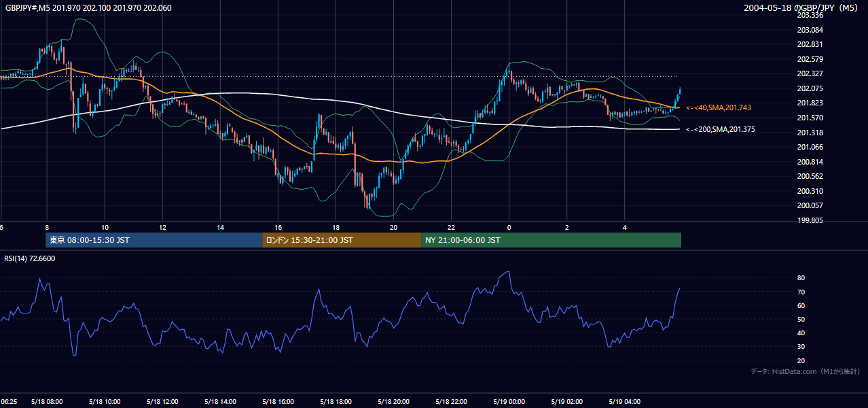Select the 東京 08:00-15:30 JST session bar
The height and width of the screenshot is (408, 868).
tap(154, 240)
